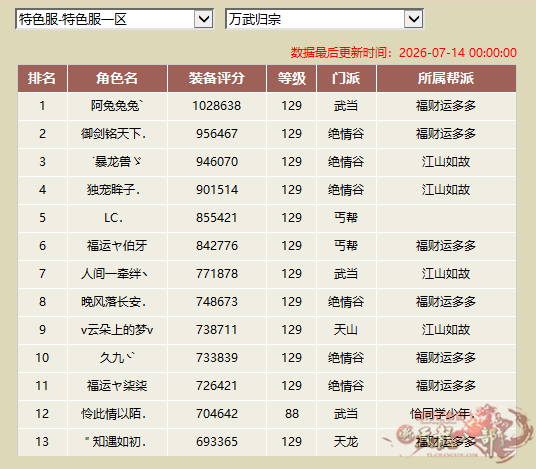Select character name 独宠眸子.
The image size is (536, 469).
coord(113,190)
